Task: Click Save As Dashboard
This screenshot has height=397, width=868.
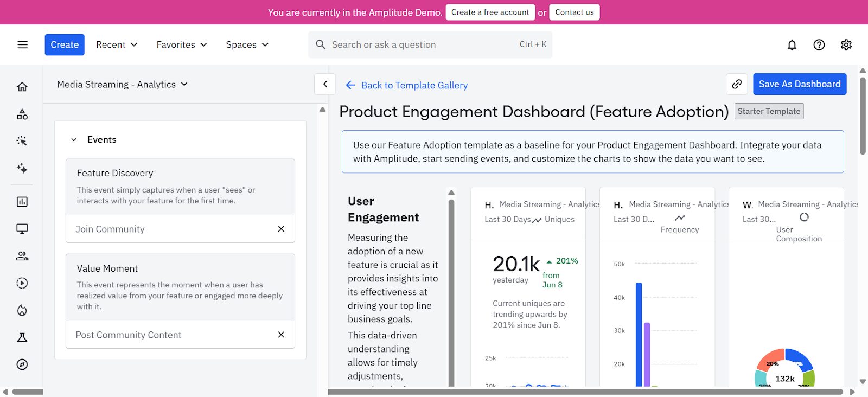Action: (800, 84)
